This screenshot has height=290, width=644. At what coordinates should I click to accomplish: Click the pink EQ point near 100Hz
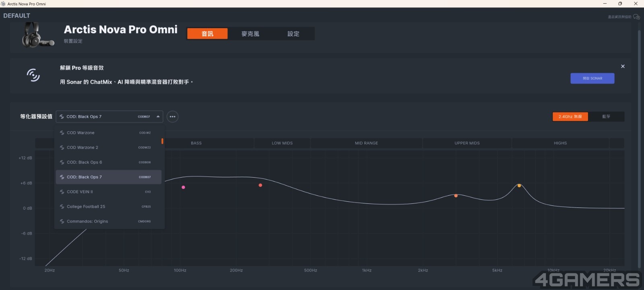183,187
